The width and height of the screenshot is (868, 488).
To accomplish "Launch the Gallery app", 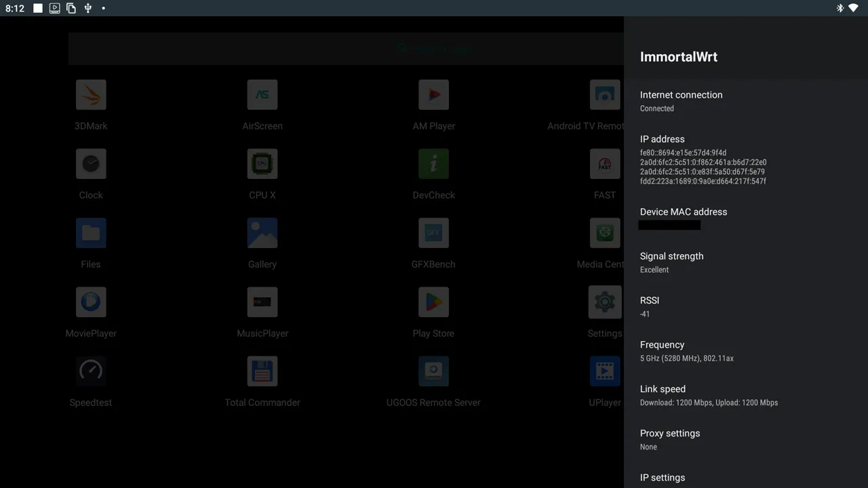I will click(x=262, y=233).
